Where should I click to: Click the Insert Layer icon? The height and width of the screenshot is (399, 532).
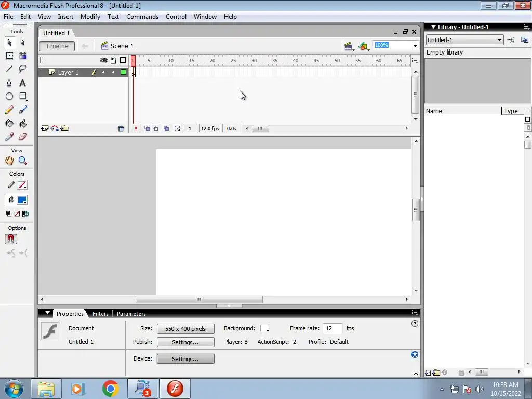coord(45,128)
